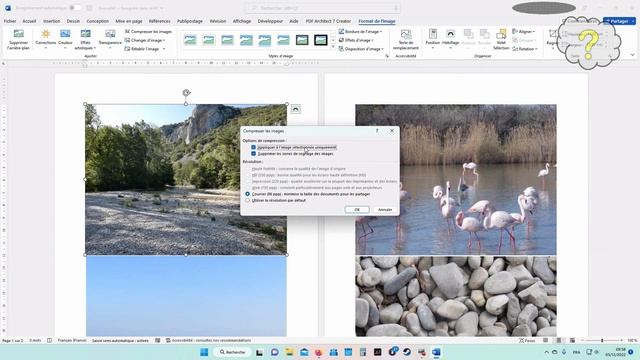The width and height of the screenshot is (640, 360).
Task: Click the page count in status bar
Action: (x=13, y=340)
